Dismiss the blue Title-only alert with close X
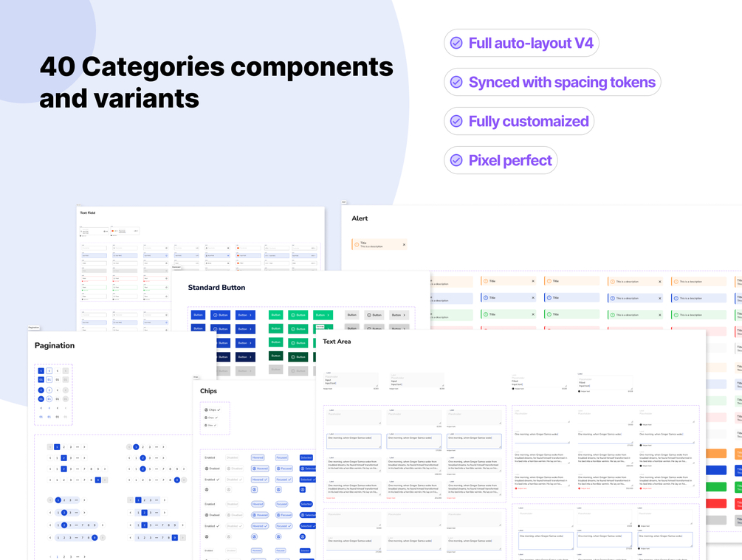Image resolution: width=742 pixels, height=560 pixels. (533, 298)
